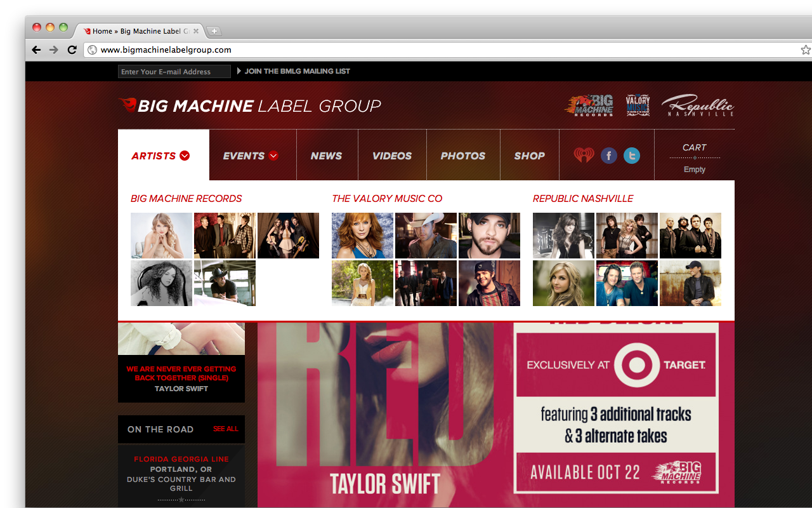Viewport: 812px width, 508px height.
Task: Open the Facebook icon link
Action: [x=609, y=156]
